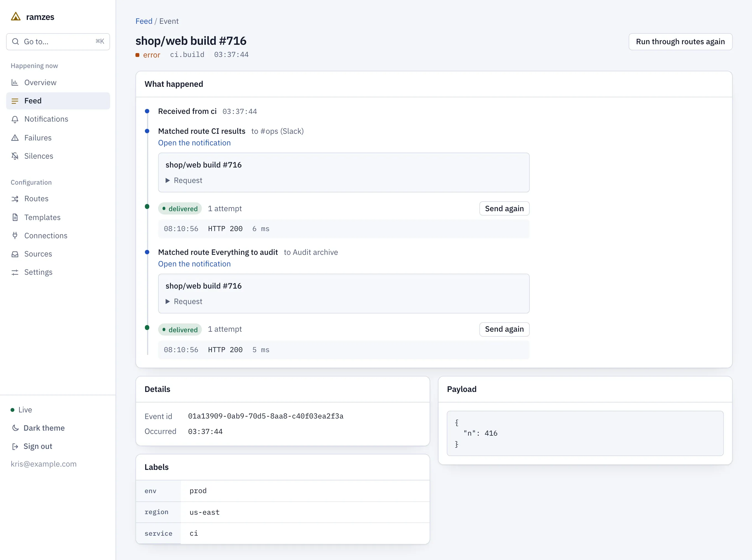752x560 pixels.
Task: Click the prod env label value
Action: 198,491
